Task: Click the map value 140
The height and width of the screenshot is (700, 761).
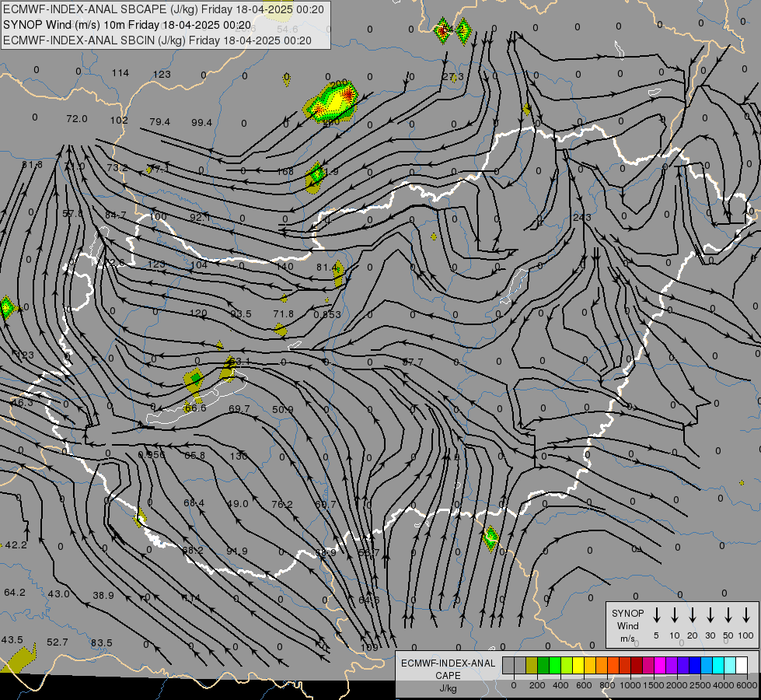Action: [285, 266]
